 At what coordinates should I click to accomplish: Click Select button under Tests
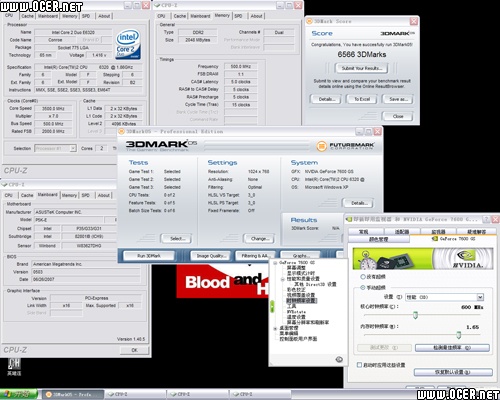[177, 238]
